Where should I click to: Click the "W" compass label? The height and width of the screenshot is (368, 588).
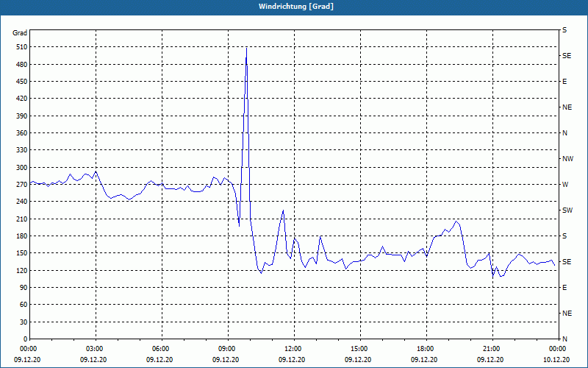click(x=565, y=185)
